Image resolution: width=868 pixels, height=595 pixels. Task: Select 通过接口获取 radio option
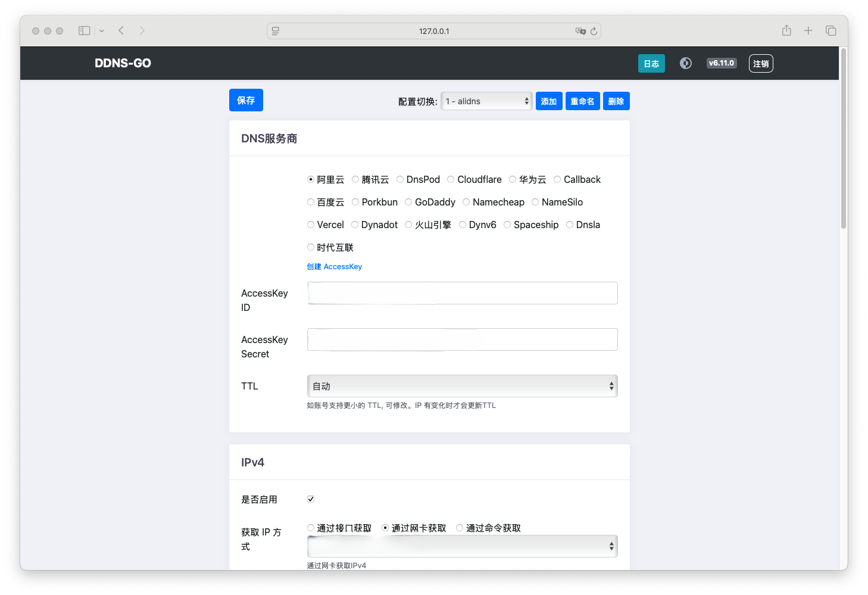311,528
